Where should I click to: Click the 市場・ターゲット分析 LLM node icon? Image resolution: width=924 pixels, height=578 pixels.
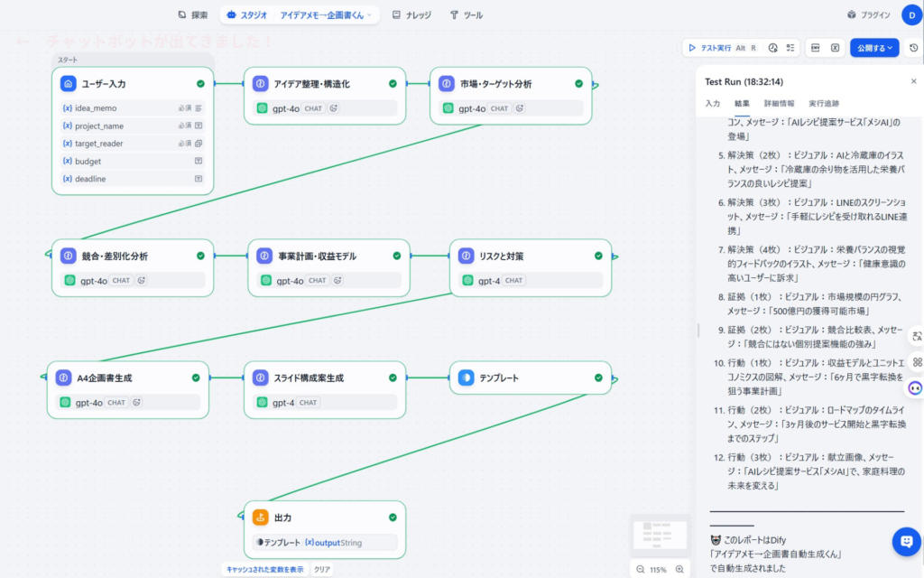447,84
